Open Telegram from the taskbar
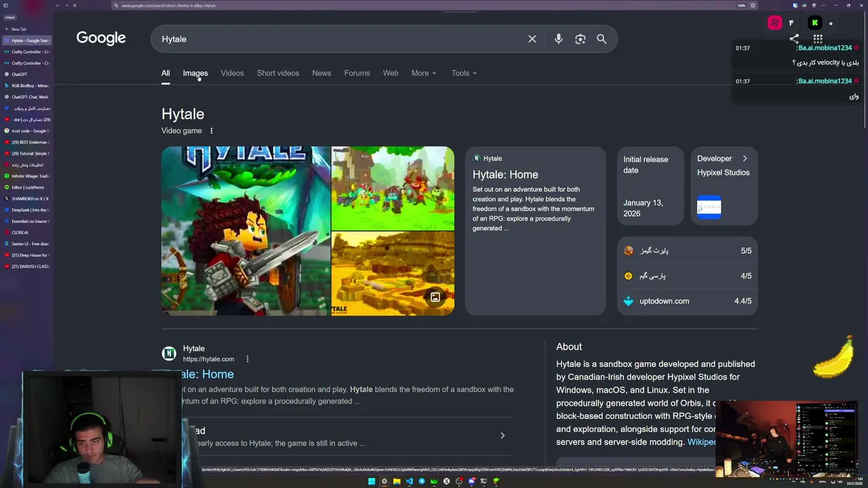Screen dimensions: 868x488 422,481
